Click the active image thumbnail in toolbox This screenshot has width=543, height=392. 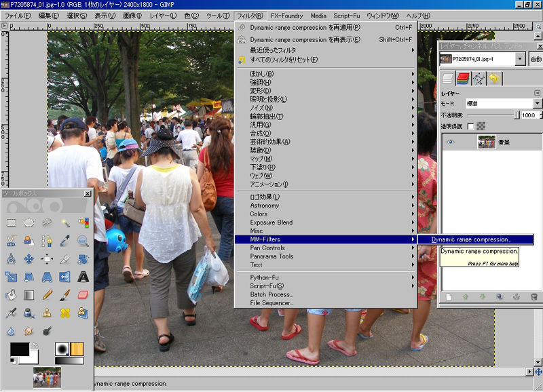tap(47, 378)
